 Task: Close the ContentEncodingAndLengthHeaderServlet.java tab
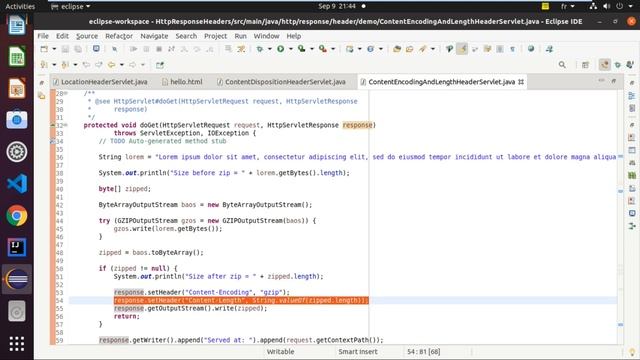pos(521,82)
